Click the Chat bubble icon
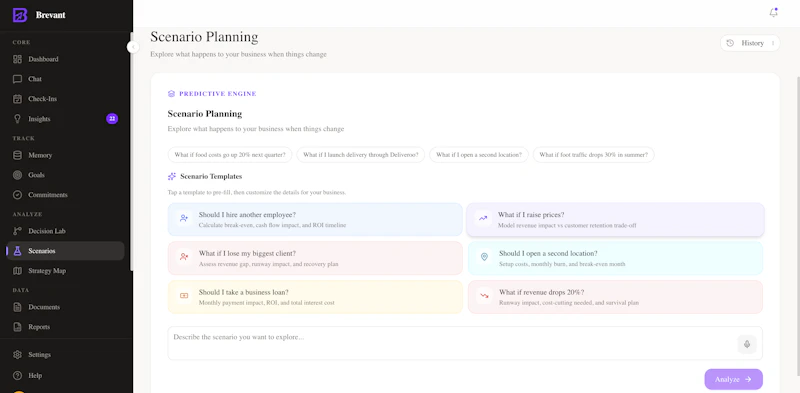Screen dimensions: 800x393 [x=17, y=79]
